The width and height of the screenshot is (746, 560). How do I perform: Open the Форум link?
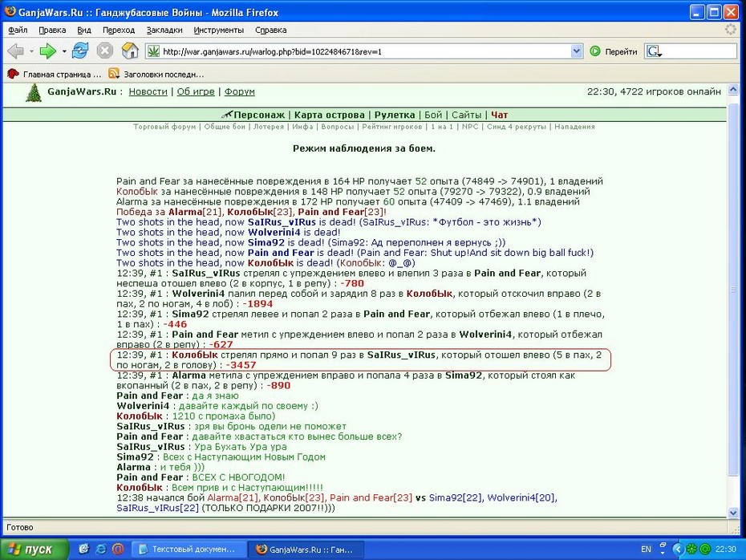pos(239,91)
